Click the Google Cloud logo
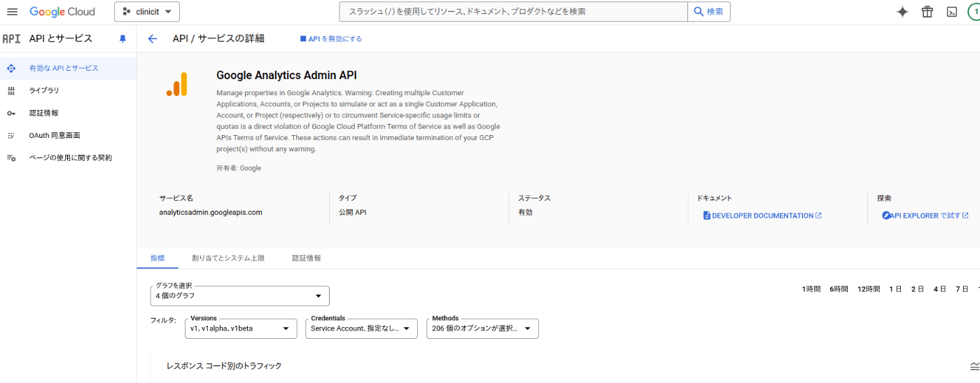Viewport: 980px width, 383px height. (x=62, y=12)
